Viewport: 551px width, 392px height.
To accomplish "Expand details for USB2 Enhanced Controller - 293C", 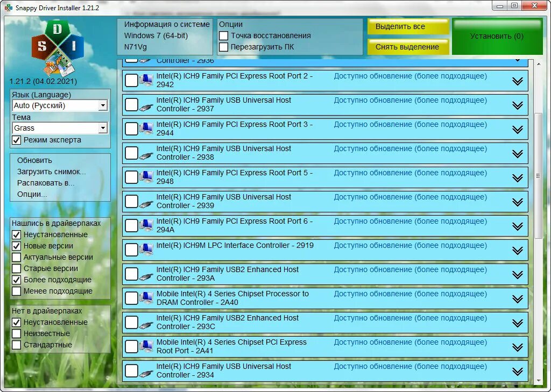I will pyautogui.click(x=517, y=323).
